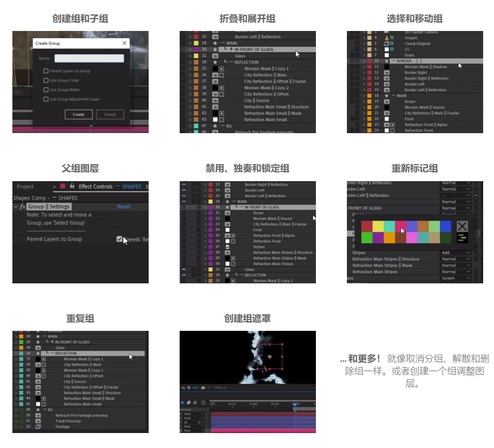Click the Reset link for Group Settings

point(123,206)
